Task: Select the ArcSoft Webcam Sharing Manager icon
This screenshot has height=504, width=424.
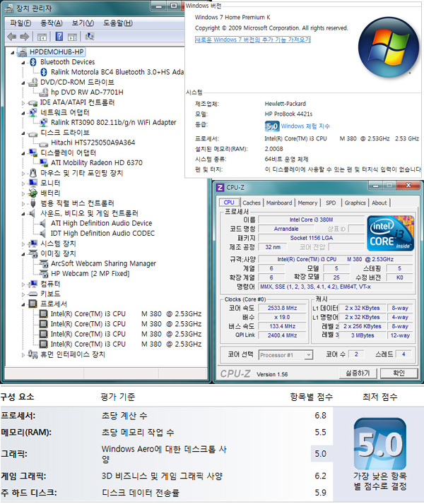Action: pyautogui.click(x=44, y=264)
